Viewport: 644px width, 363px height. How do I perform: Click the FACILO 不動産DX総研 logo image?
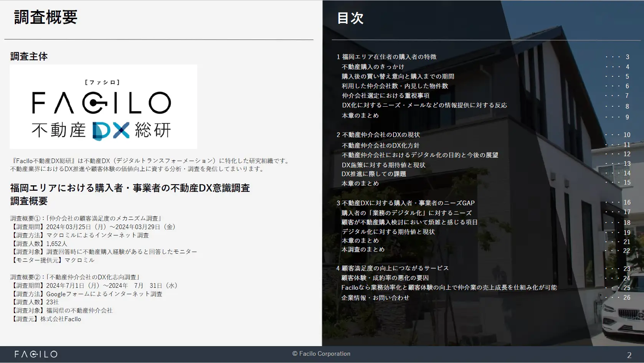point(103,107)
